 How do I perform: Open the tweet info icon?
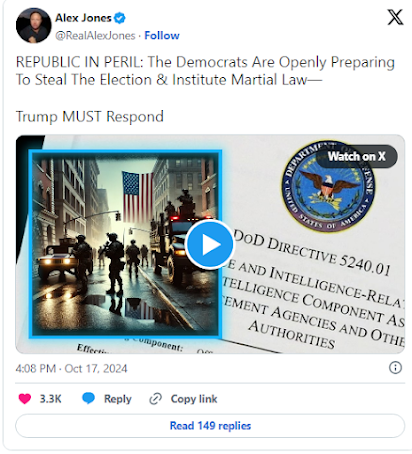click(x=395, y=368)
